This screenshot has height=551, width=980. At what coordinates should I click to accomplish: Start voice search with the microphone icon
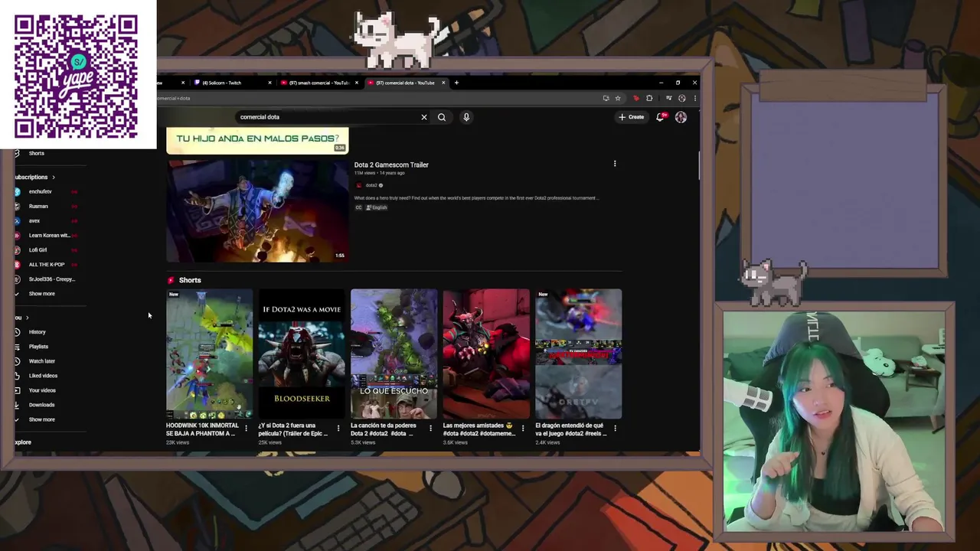pyautogui.click(x=466, y=117)
